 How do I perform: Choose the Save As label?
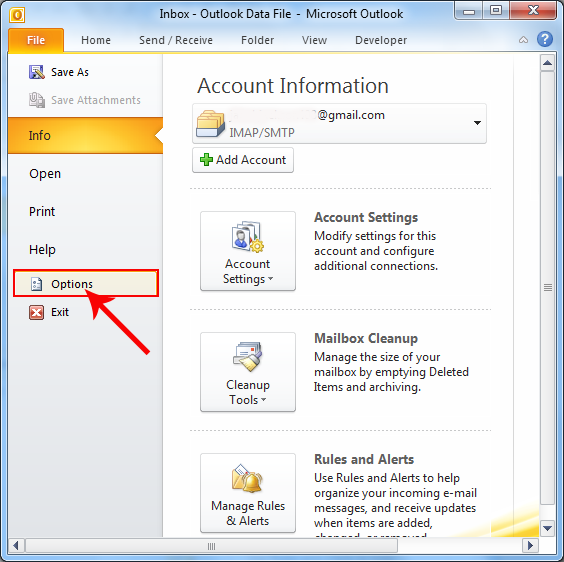(70, 72)
